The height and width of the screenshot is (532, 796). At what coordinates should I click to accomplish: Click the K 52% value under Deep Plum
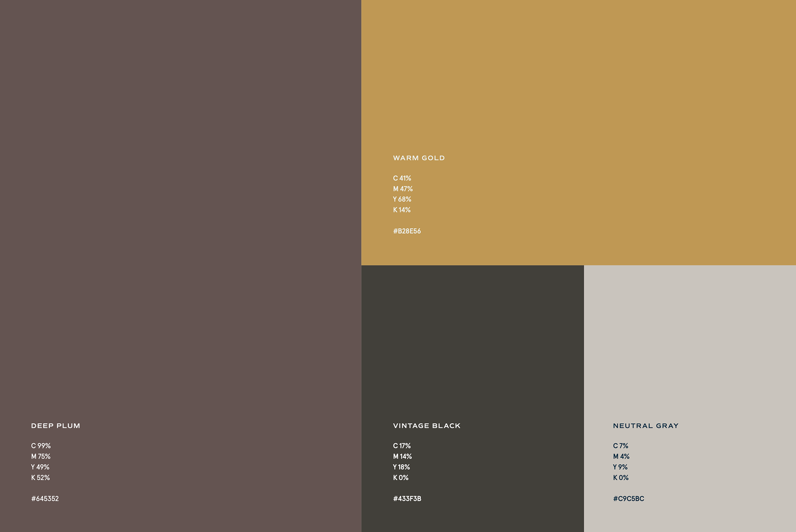point(40,478)
